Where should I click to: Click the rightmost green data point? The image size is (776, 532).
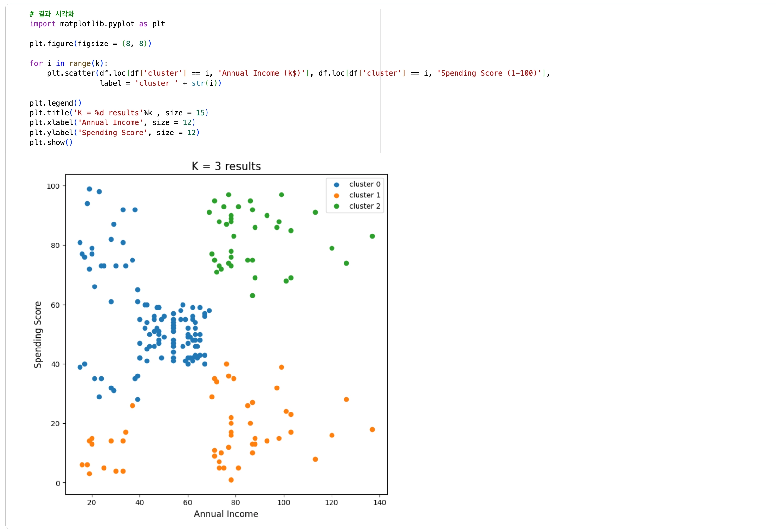coord(372,236)
